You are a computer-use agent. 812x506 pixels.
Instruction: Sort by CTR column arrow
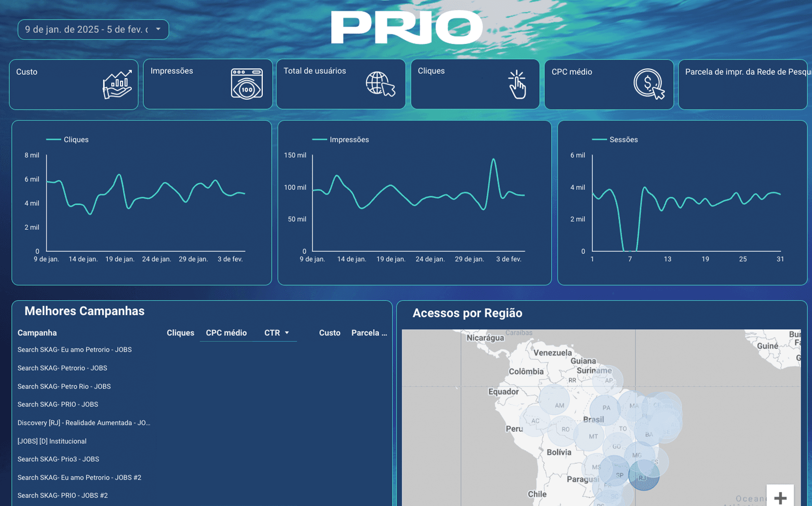tap(287, 333)
